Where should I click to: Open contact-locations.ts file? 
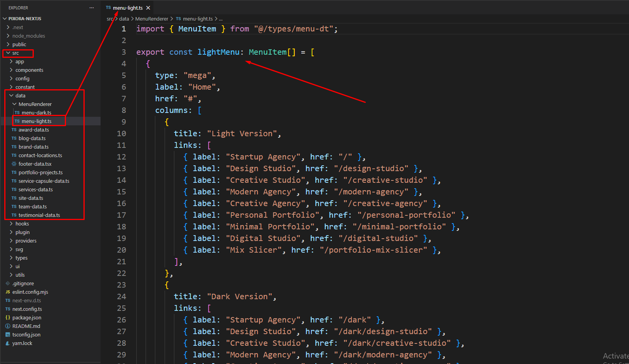tap(40, 155)
